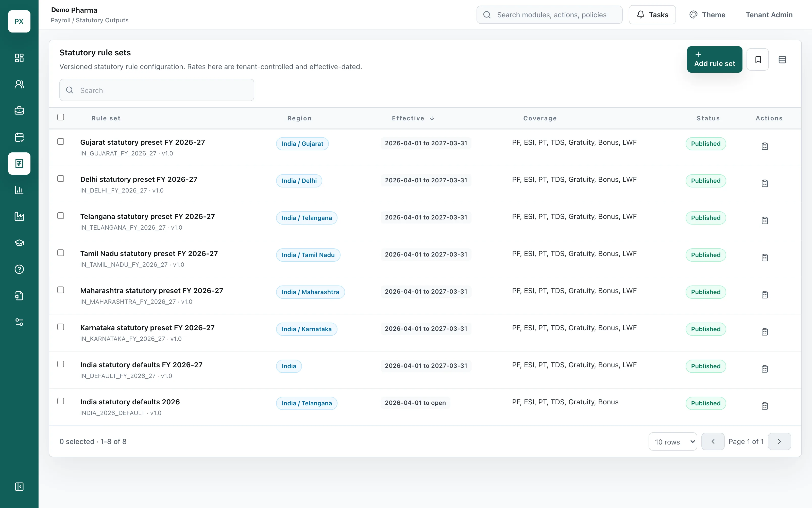The image size is (812, 508).
Task: Open action icon for Gujarat rule set
Action: point(765,147)
